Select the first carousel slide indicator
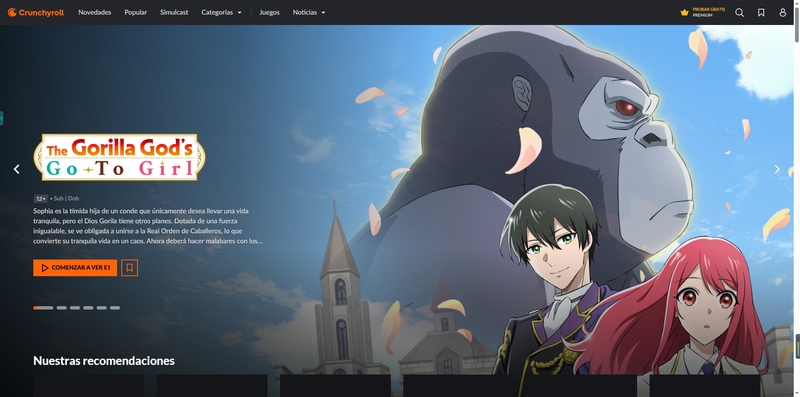 tap(43, 308)
